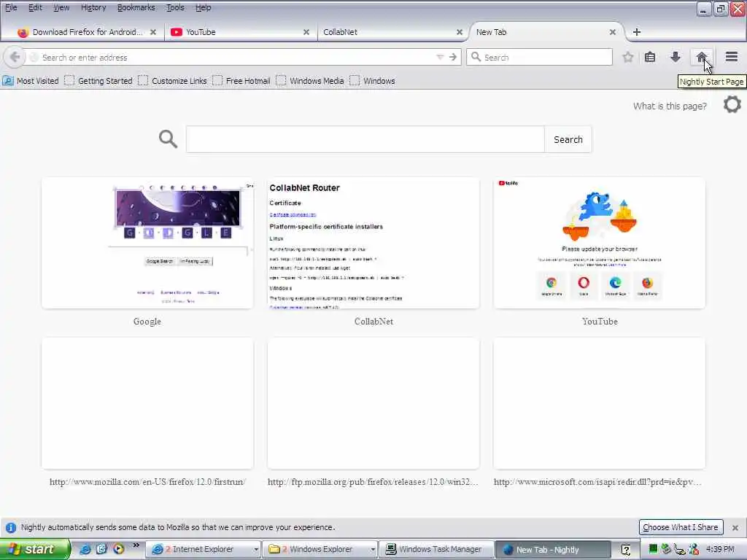Open the Most Visited bookmarks icon
The image size is (747, 560).
pos(7,81)
